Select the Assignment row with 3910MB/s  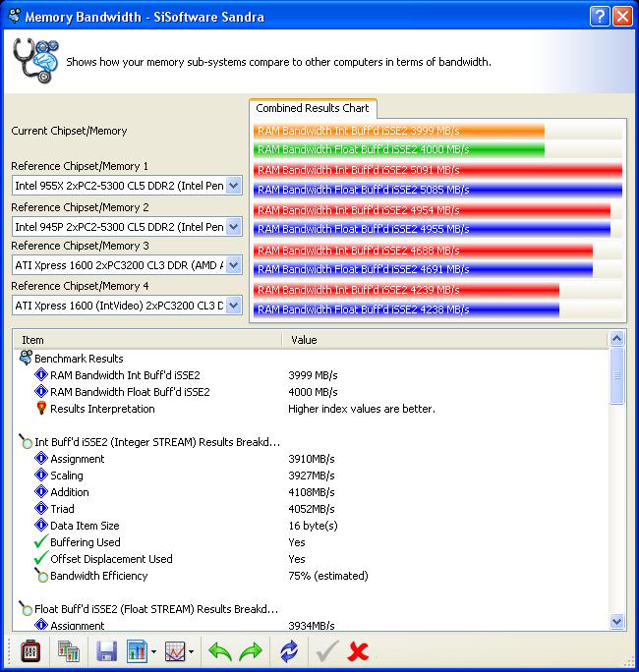[311, 459]
